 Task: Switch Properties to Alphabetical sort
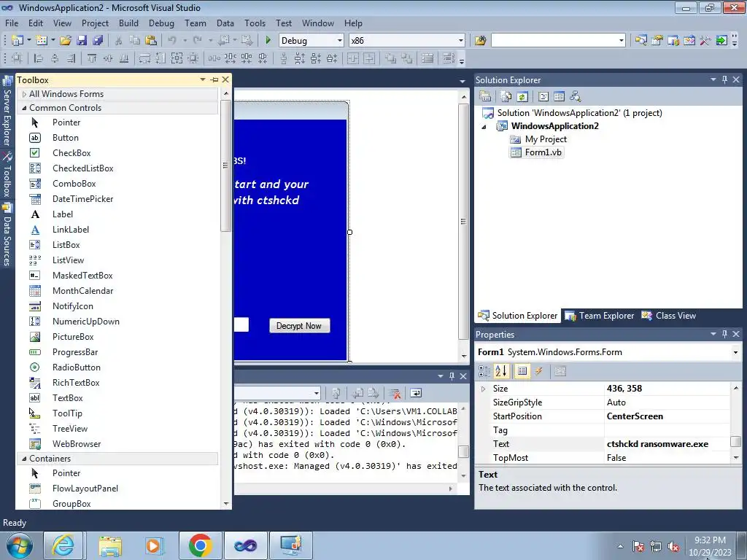pos(501,371)
